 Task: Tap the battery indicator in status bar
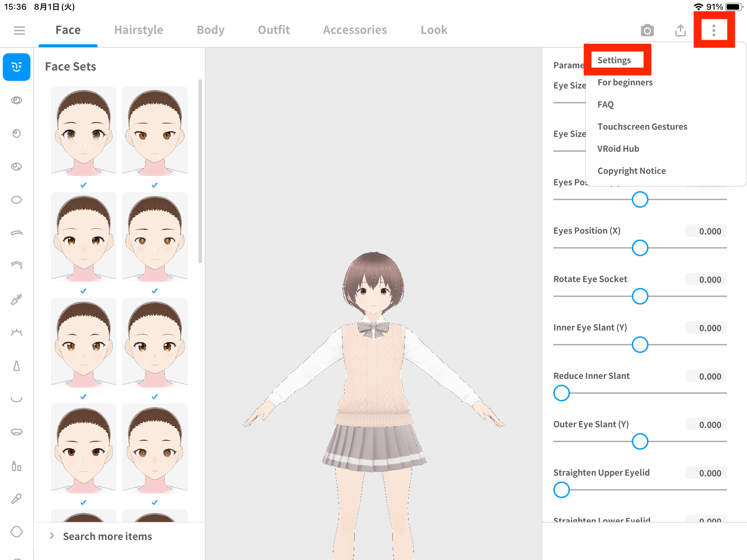click(734, 7)
